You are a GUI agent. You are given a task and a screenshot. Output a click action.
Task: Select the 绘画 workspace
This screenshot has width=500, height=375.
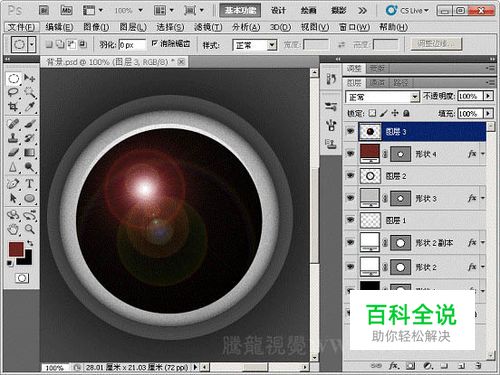(x=308, y=10)
